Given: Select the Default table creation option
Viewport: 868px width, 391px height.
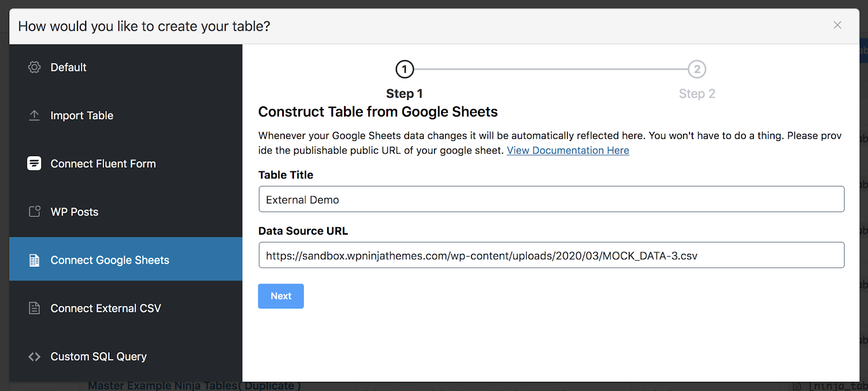Looking at the screenshot, I should click(x=126, y=68).
